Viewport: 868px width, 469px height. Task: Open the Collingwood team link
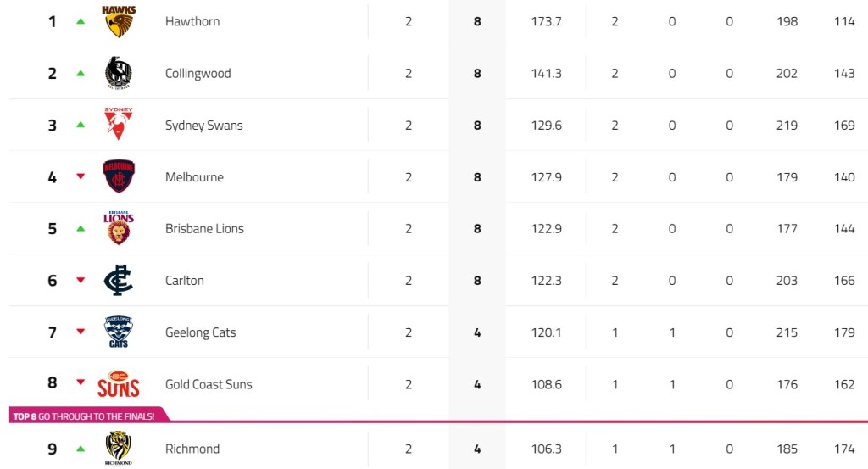[x=198, y=73]
